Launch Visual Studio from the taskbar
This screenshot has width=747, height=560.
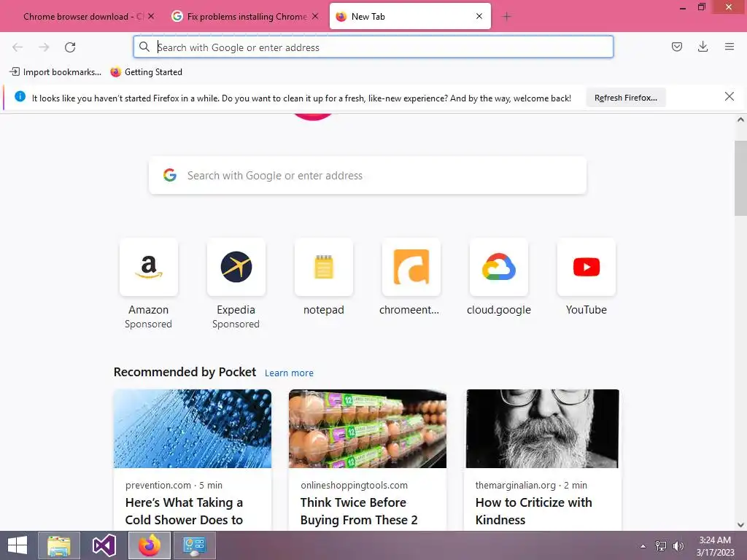tap(104, 545)
